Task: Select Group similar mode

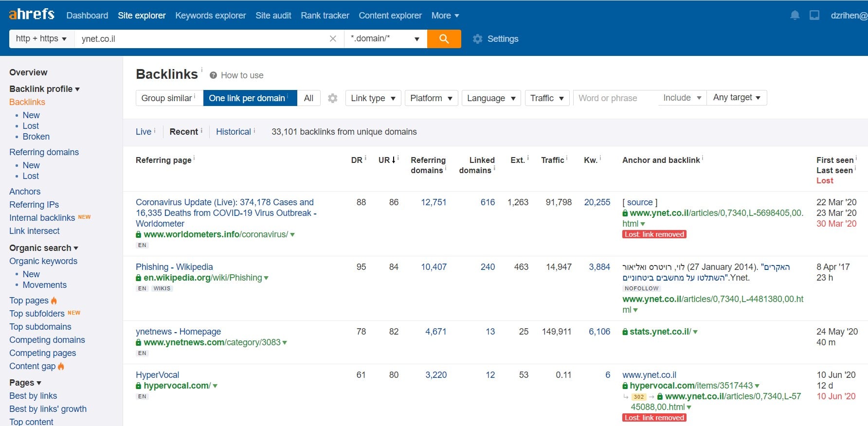Action: point(169,98)
